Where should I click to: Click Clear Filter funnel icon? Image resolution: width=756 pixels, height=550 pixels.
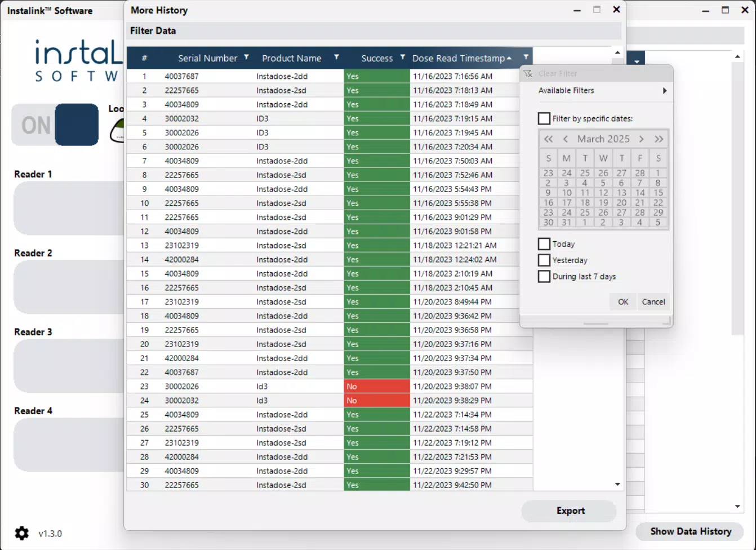tap(528, 73)
